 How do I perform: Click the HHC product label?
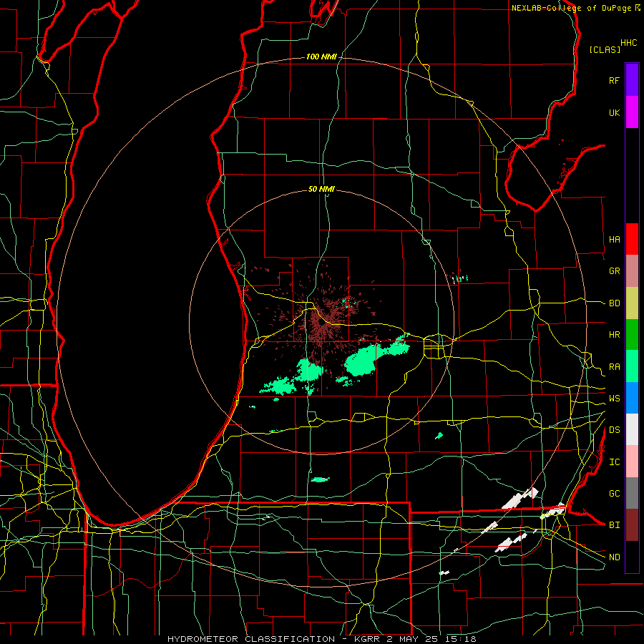[x=628, y=43]
